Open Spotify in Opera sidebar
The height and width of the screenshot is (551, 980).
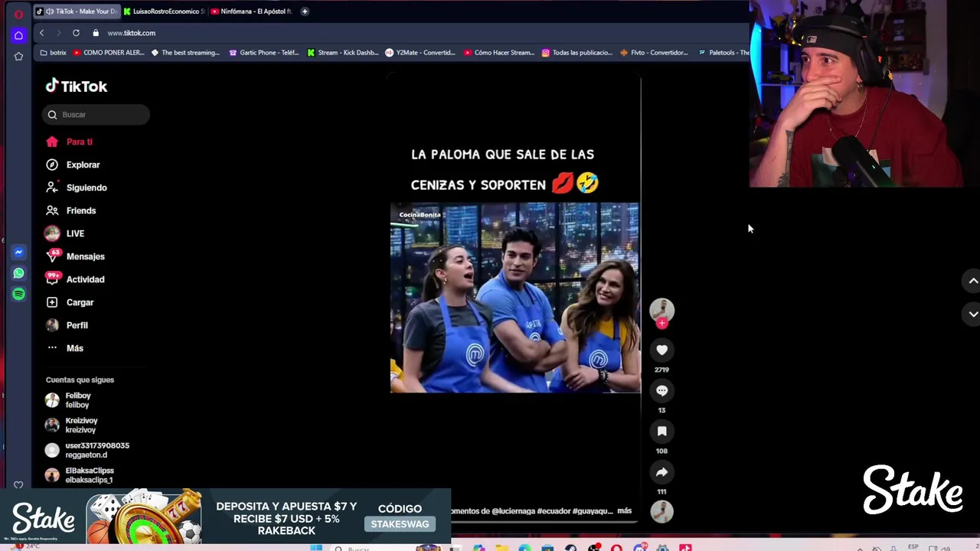(18, 294)
